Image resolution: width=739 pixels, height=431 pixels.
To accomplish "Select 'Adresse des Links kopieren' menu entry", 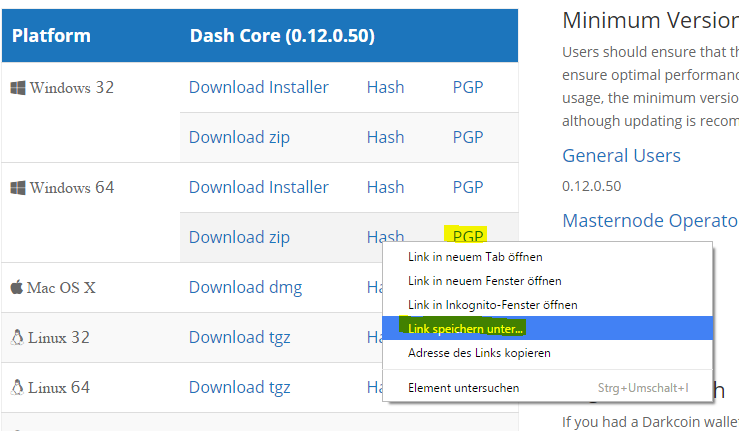I will (x=547, y=353).
